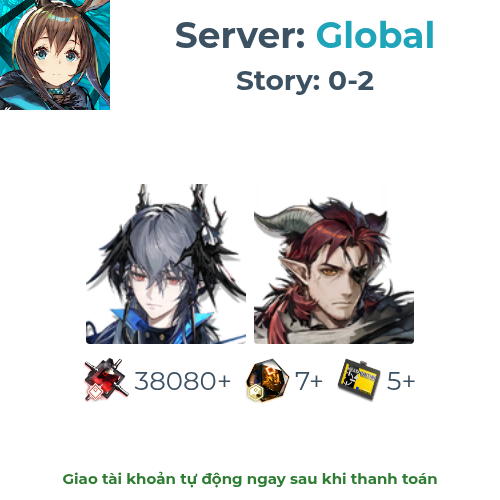Click the teal "Global" server name

[x=375, y=35]
